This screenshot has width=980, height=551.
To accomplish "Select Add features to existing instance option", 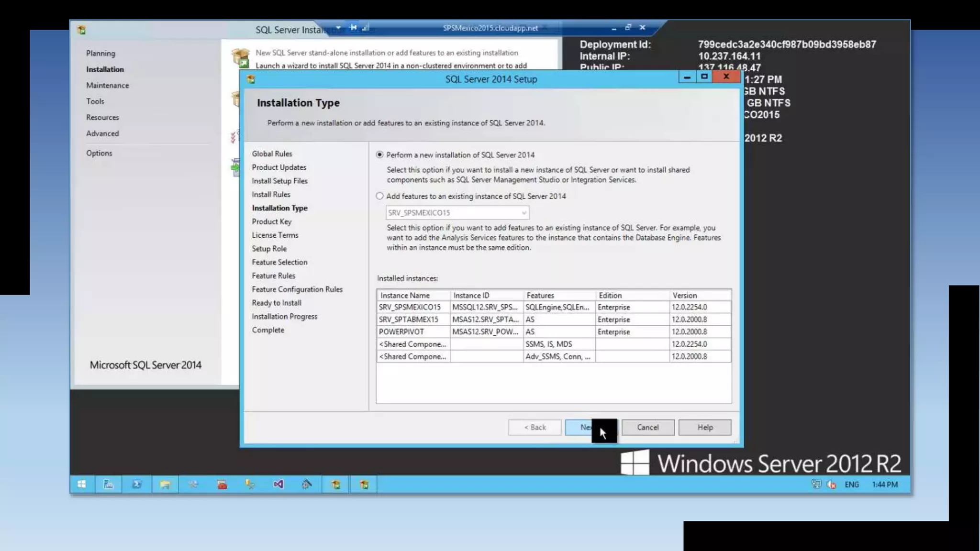I will pyautogui.click(x=379, y=196).
